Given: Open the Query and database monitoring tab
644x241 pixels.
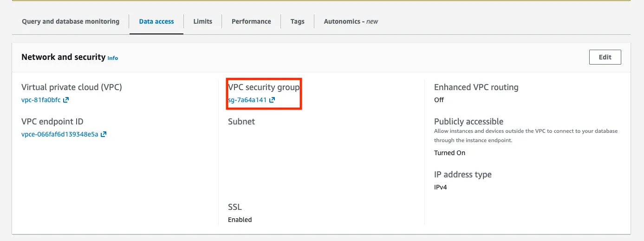Looking at the screenshot, I should [x=71, y=21].
